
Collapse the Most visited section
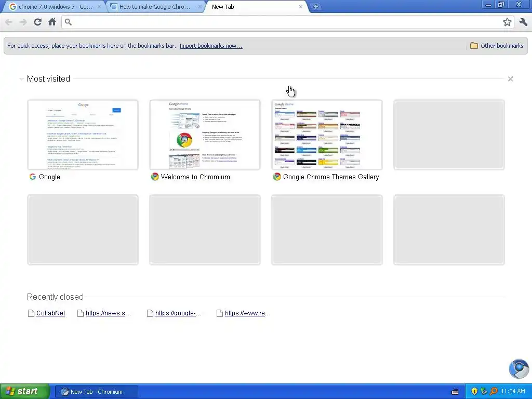pyautogui.click(x=21, y=79)
